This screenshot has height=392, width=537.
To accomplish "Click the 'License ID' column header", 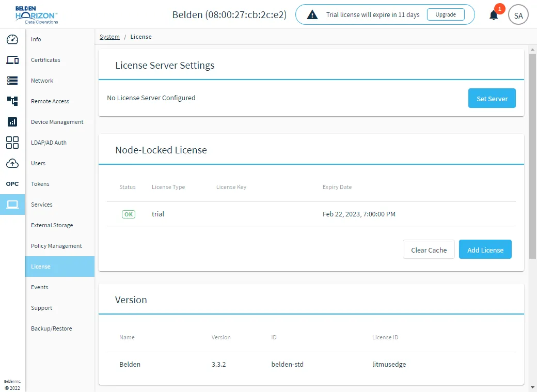I will [385, 338].
